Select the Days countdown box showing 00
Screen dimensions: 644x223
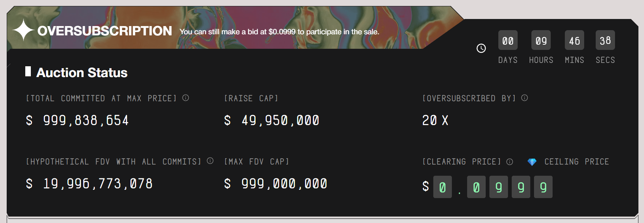point(508,41)
